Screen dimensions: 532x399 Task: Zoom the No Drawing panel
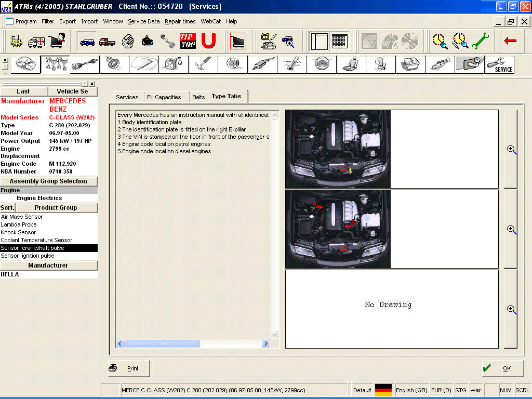[x=511, y=309]
